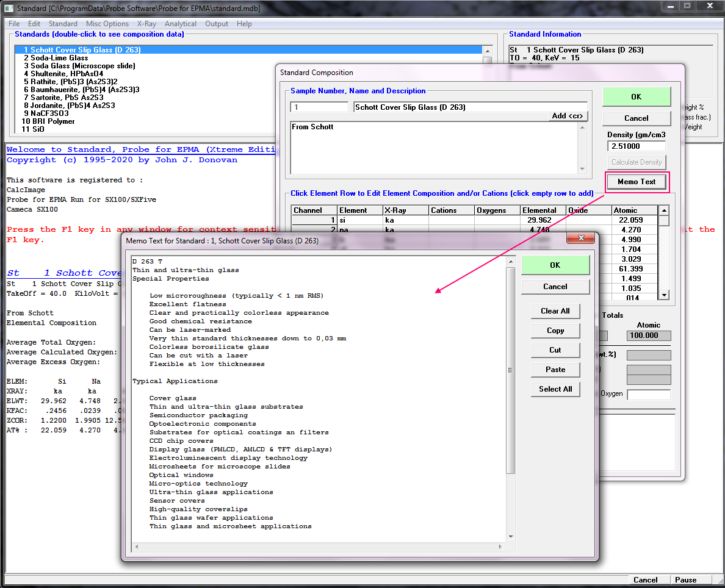Screen dimensions: 725x588
Task: Click the Density value input field
Action: (636, 146)
